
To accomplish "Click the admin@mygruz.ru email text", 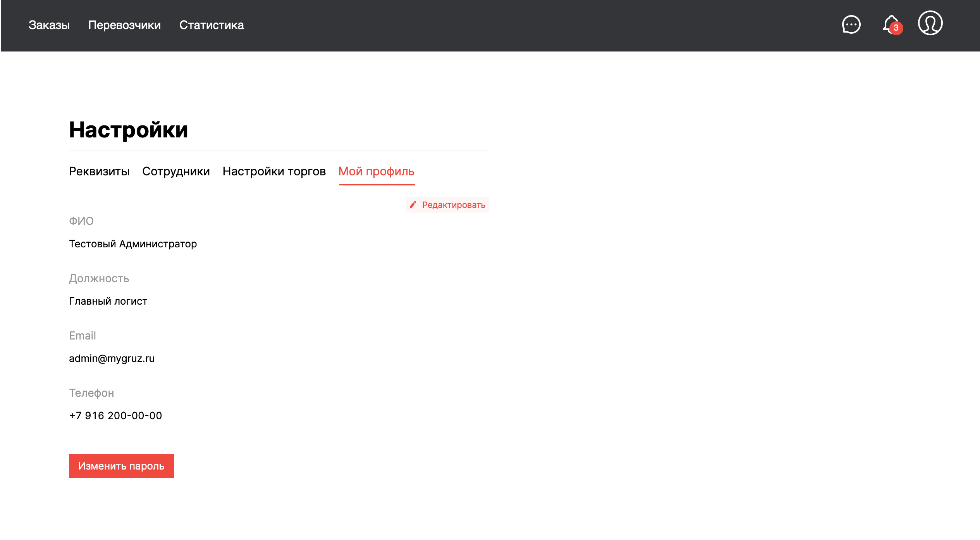I will [x=112, y=358].
